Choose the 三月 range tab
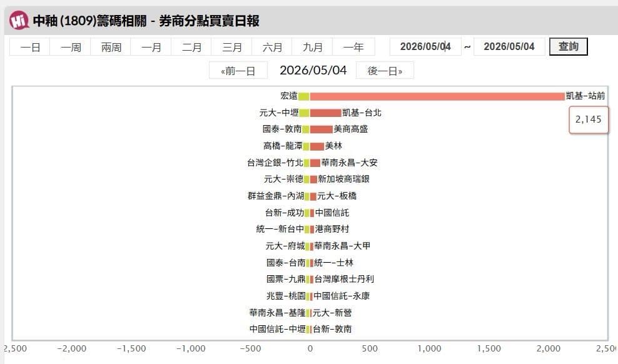The height and width of the screenshot is (364, 618). tap(231, 48)
